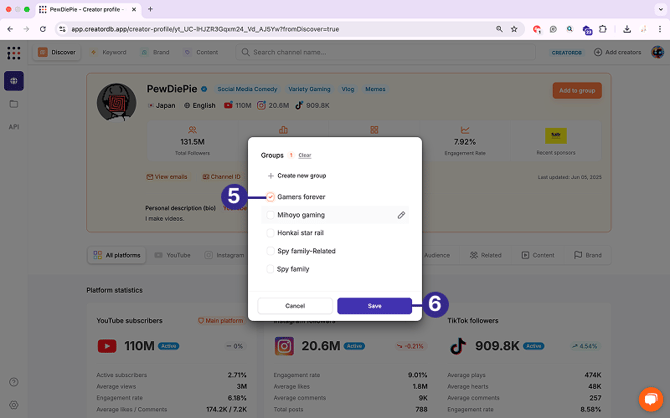Viewport: 670px width, 418px height.
Task: Click the verified badge next to PewDiePie
Action: click(204, 89)
